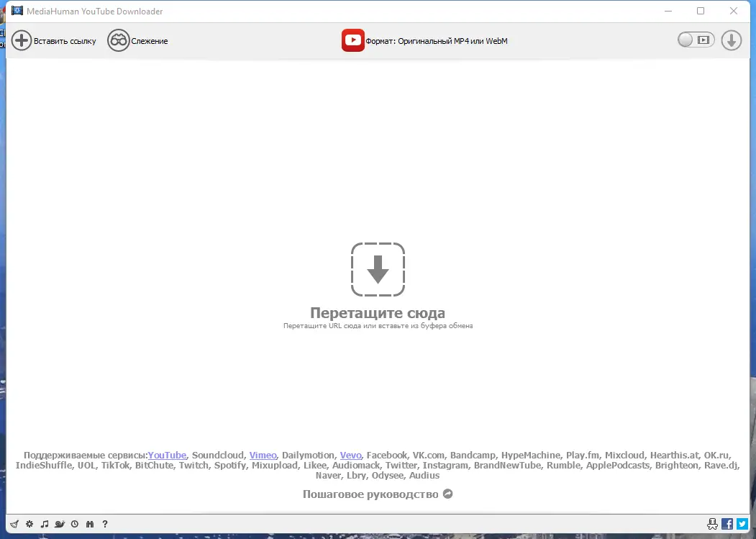Screen dimensions: 756x539
Task: Open the Vimeo supported service link
Action: click(263, 455)
